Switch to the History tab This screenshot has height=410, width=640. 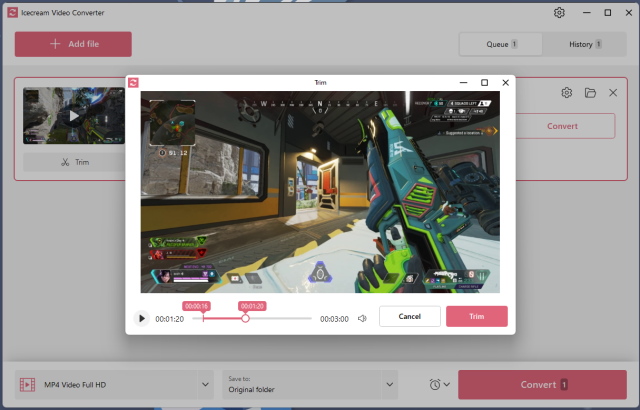click(x=585, y=44)
